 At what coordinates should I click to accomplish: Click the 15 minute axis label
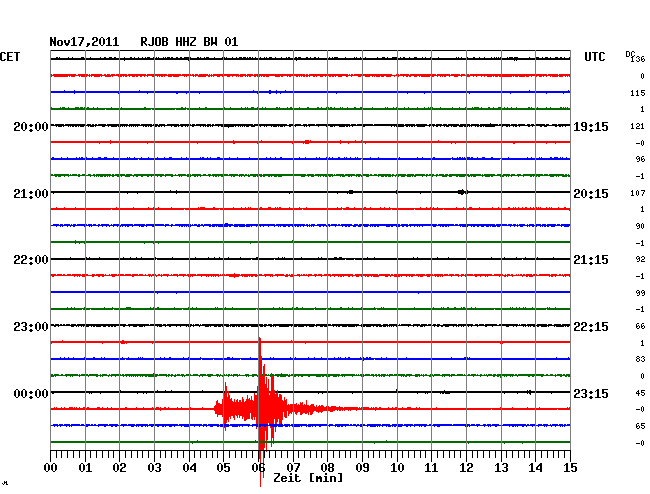tap(570, 468)
